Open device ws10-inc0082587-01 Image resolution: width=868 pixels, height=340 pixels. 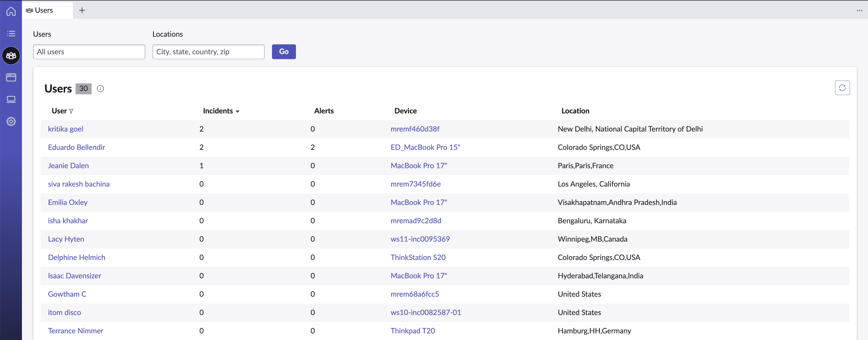pyautogui.click(x=426, y=312)
